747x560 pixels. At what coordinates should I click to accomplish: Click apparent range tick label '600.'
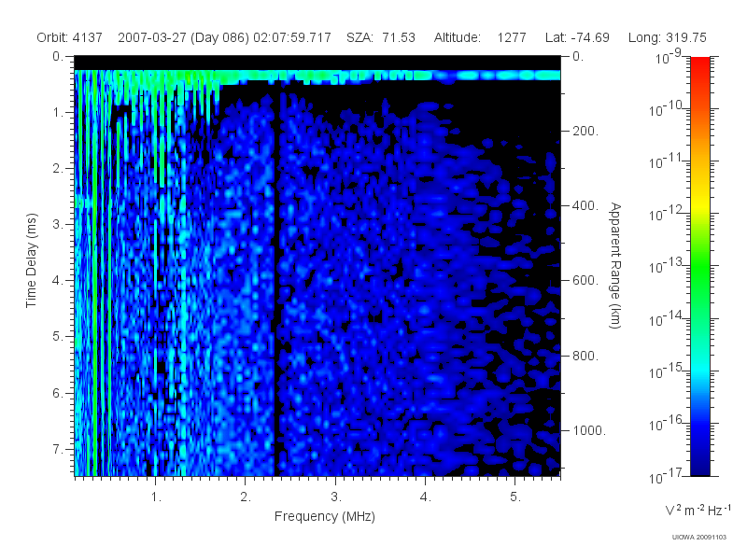(x=585, y=281)
